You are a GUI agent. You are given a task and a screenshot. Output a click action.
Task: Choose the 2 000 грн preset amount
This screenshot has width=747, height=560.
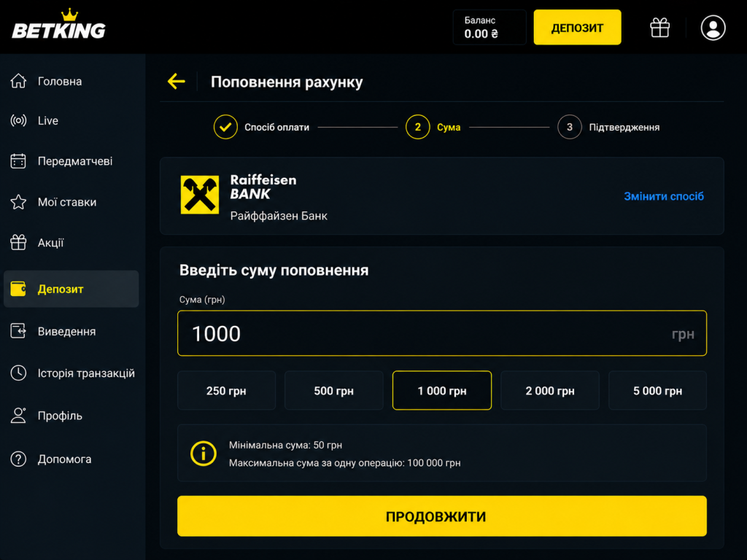(550, 391)
